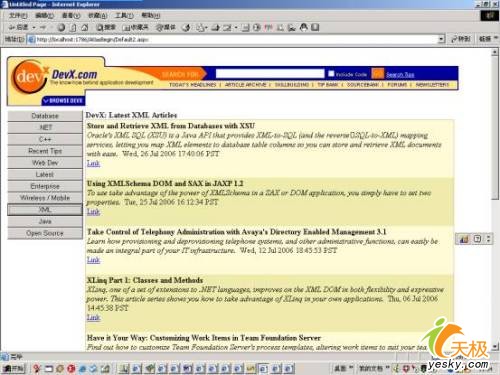This screenshot has width=500, height=375.
Task: Open the View menu
Action: click(x=71, y=15)
